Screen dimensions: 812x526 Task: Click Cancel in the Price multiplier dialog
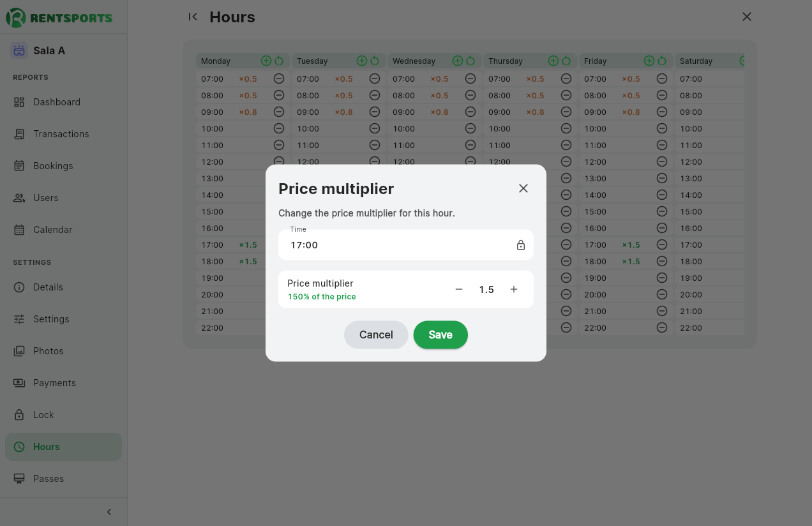[376, 334]
